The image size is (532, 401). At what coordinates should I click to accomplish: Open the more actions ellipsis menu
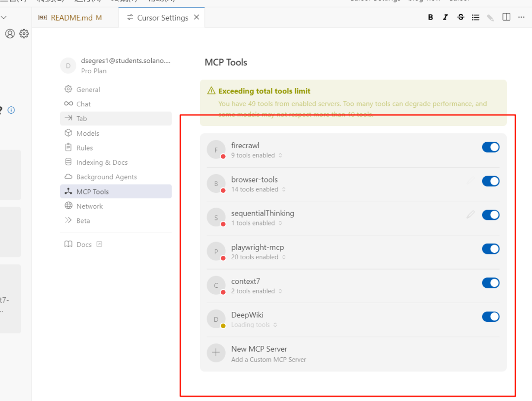coord(521,17)
